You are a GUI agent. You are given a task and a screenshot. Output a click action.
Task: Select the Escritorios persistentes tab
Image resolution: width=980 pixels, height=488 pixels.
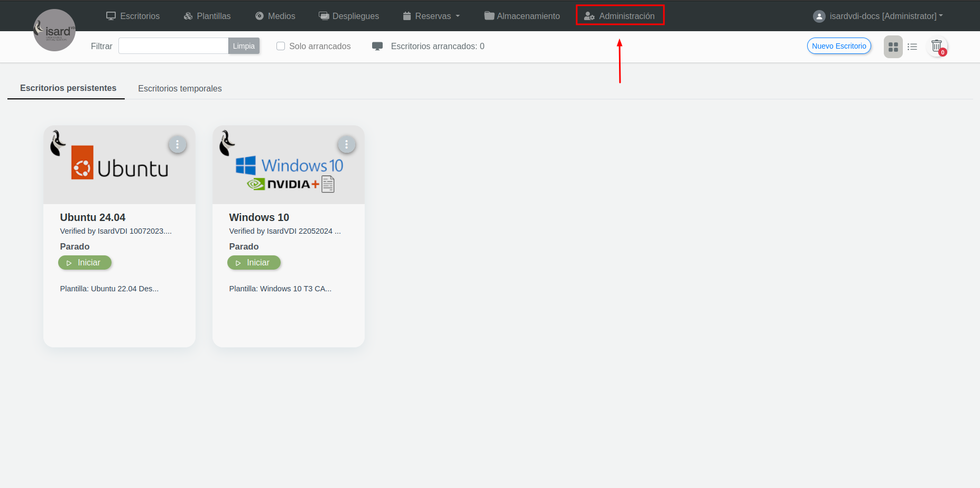[68, 88]
